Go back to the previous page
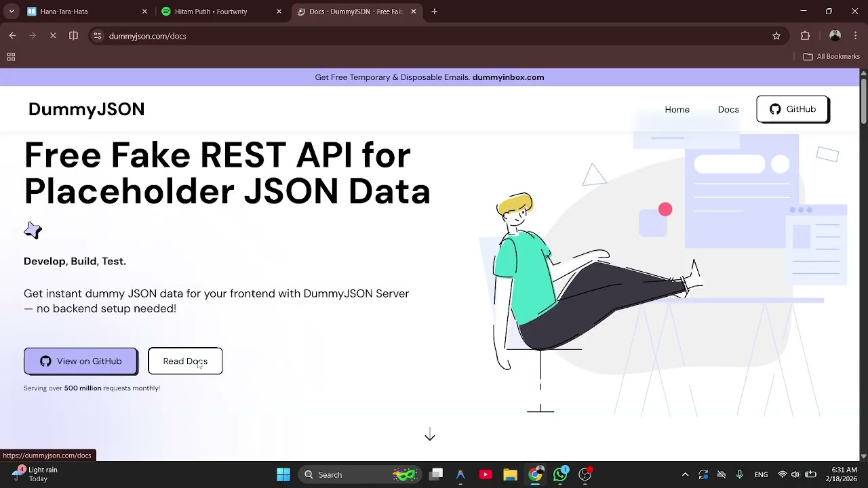Viewport: 868px width, 488px height. coord(12,36)
